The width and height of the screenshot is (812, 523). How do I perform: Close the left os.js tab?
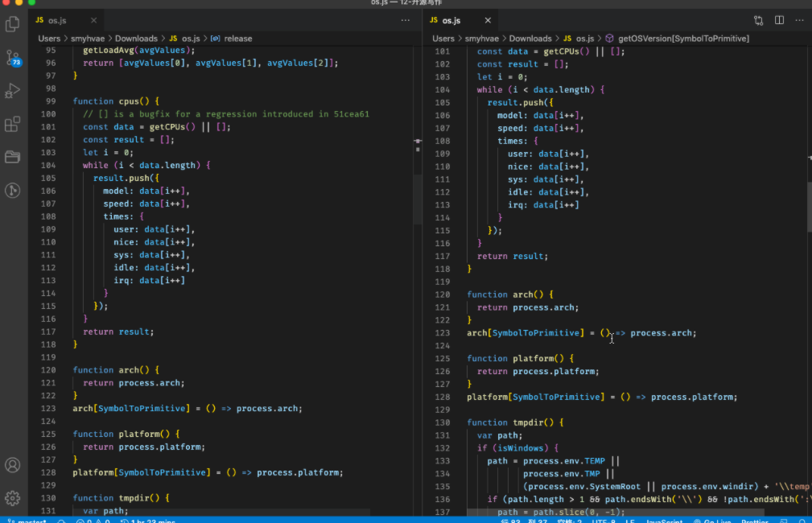click(93, 20)
